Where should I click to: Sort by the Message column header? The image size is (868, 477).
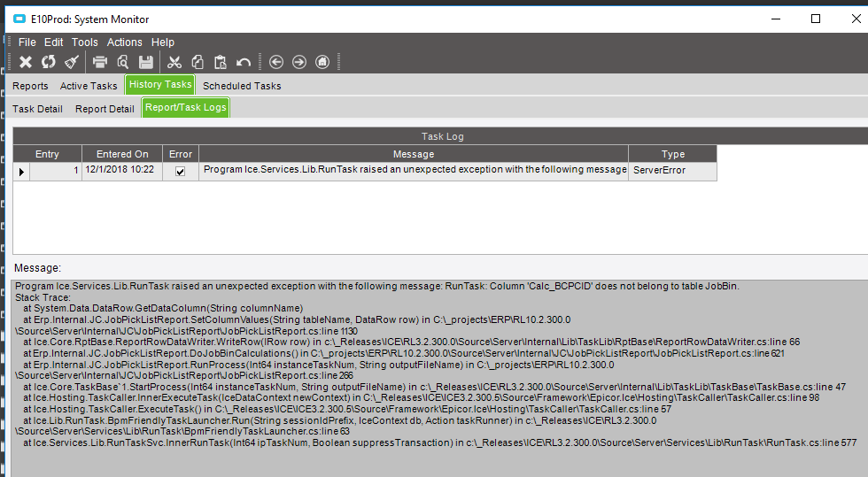pos(414,154)
